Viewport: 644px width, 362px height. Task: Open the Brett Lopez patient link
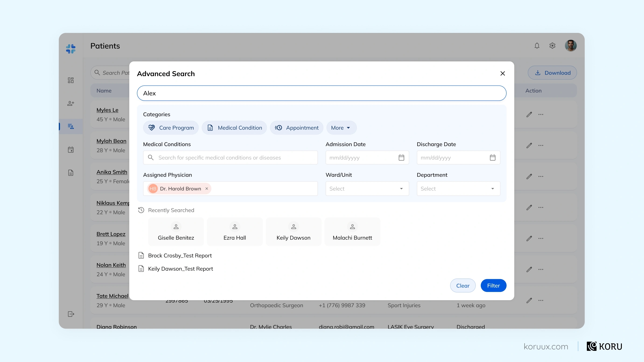tap(111, 234)
